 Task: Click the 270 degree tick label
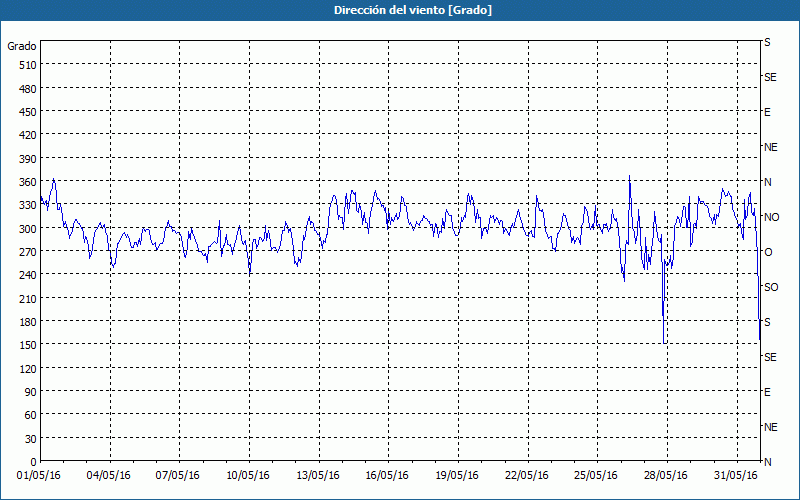(x=28, y=252)
